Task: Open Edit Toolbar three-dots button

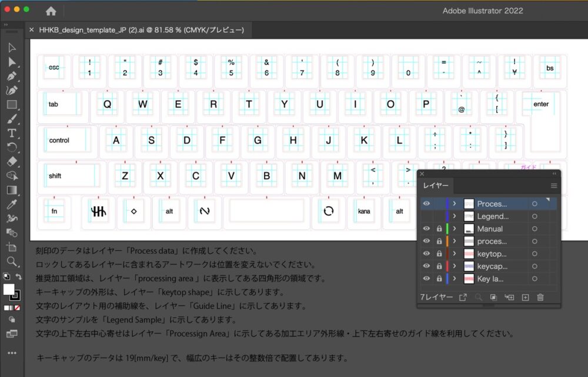Action: point(12,353)
